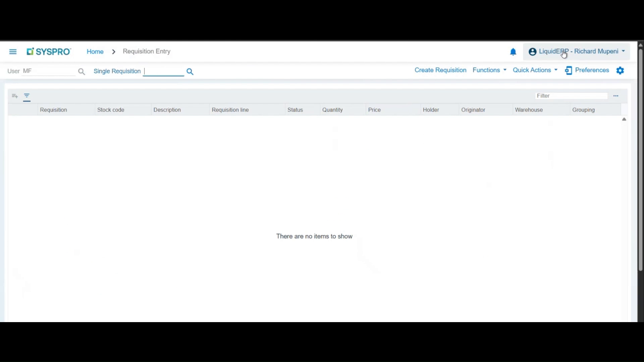Viewport: 644px width, 362px height.
Task: Run the Single Requisition search magnifier
Action: [x=190, y=71]
